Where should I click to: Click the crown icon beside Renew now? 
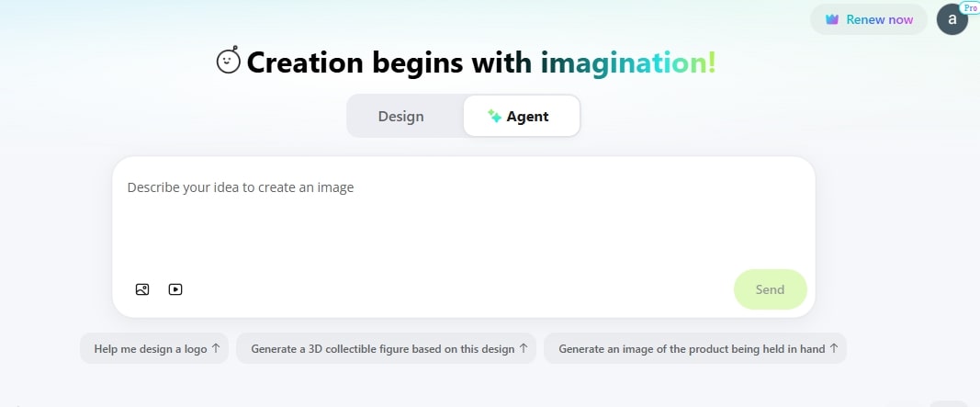(831, 19)
